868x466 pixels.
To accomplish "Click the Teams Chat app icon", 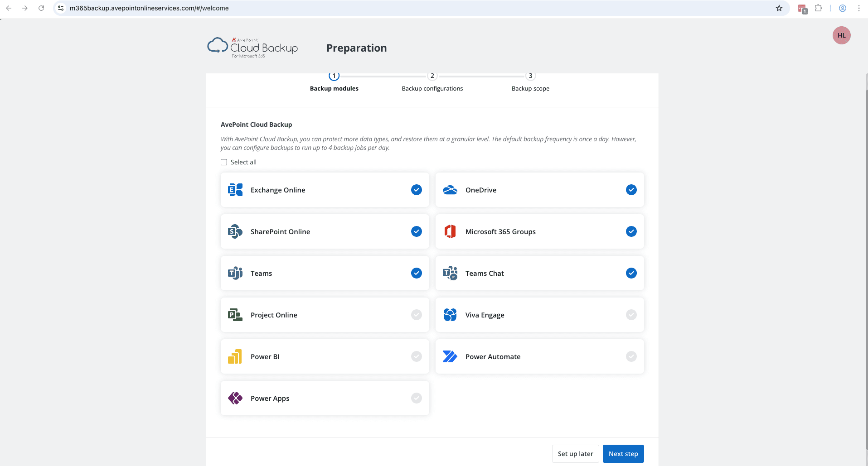I will pos(450,273).
